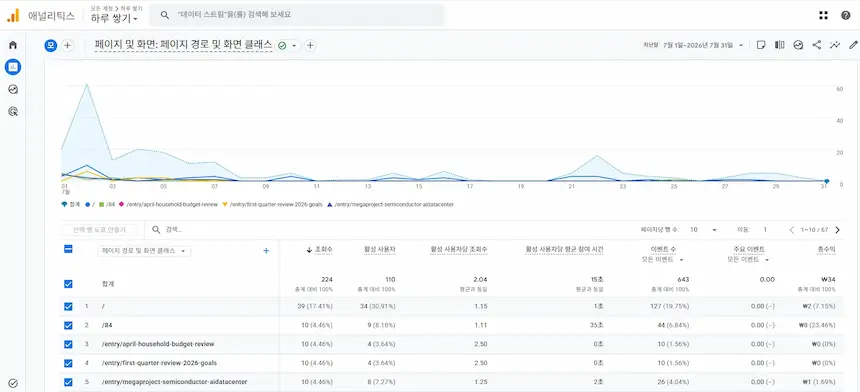Click the 합계 legend item under the chart

71,204
